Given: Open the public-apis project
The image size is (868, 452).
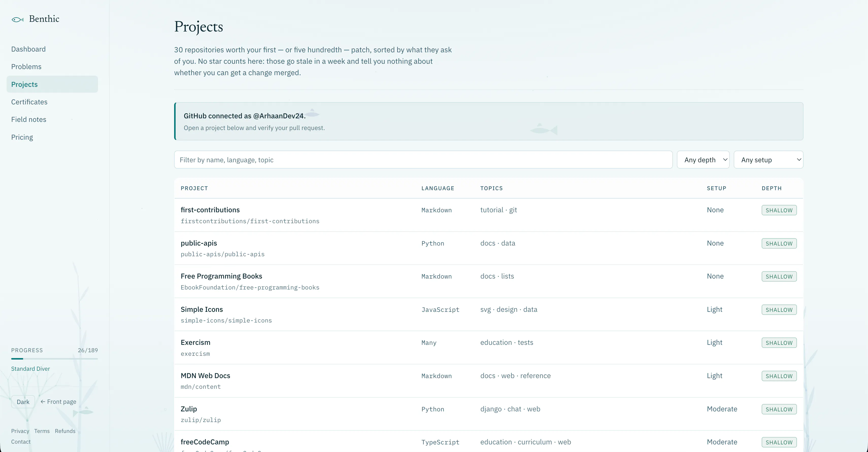Looking at the screenshot, I should pyautogui.click(x=199, y=243).
